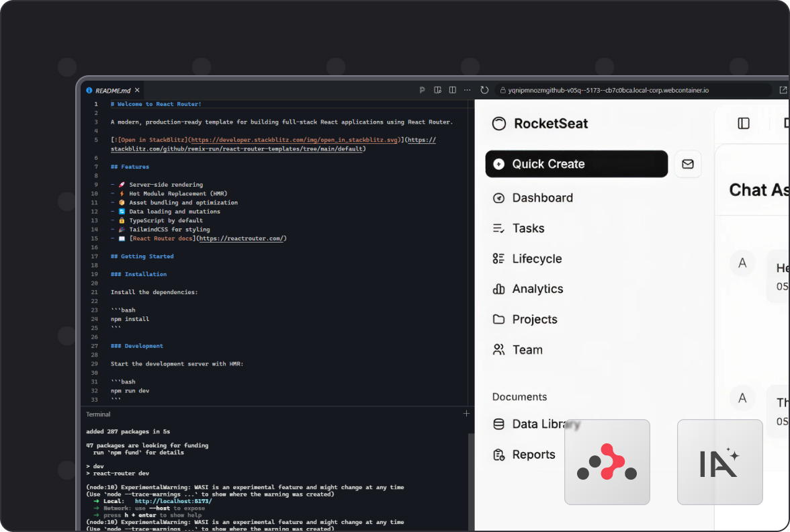Click the '### Installation' heading line

pyautogui.click(x=138, y=274)
